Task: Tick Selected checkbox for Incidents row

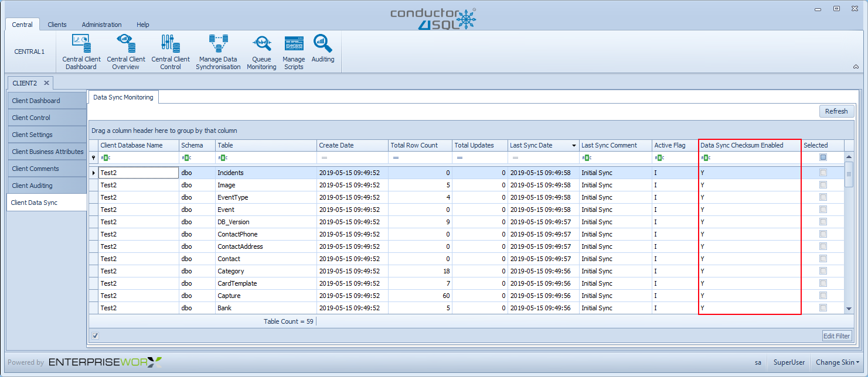Action: 823,173
